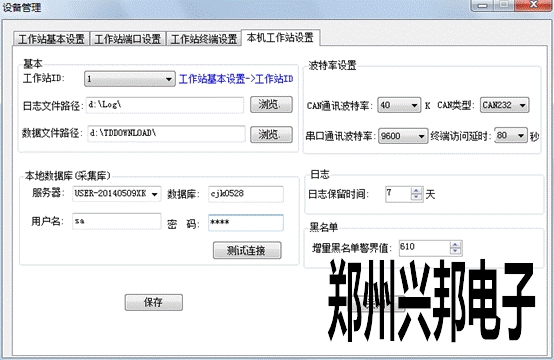Select the 工作站终端设置 tab
The height and width of the screenshot is (360, 554).
pos(204,39)
